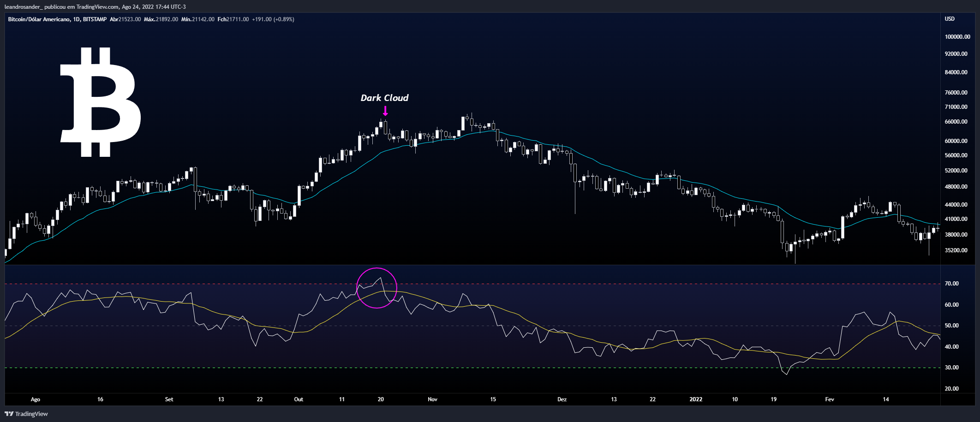Click the 'Dez' month label on the time axis
Screen dimensions: 980x422
(x=562, y=399)
